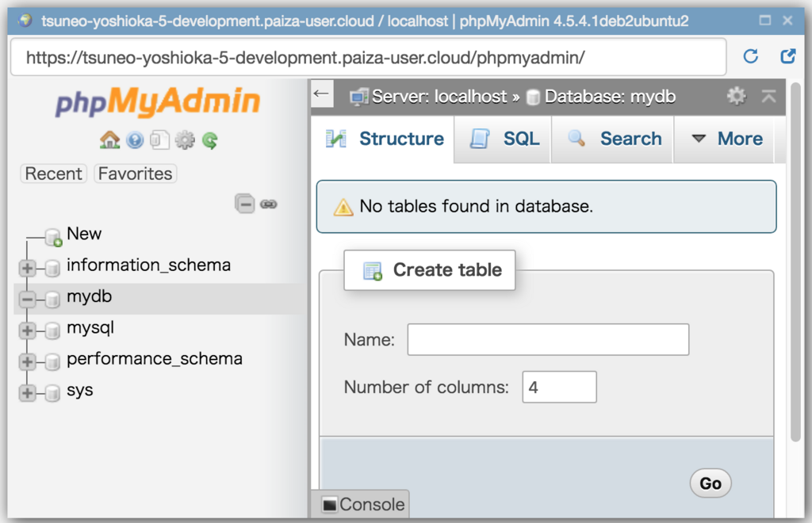
Task: Reload navigation panel green arrow
Action: click(209, 140)
